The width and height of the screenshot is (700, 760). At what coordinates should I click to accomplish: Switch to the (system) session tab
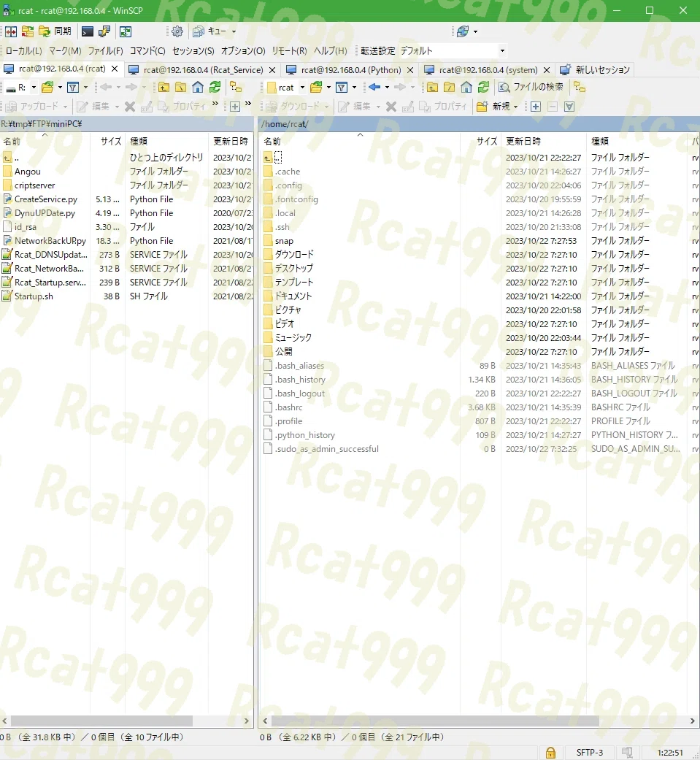[488, 70]
